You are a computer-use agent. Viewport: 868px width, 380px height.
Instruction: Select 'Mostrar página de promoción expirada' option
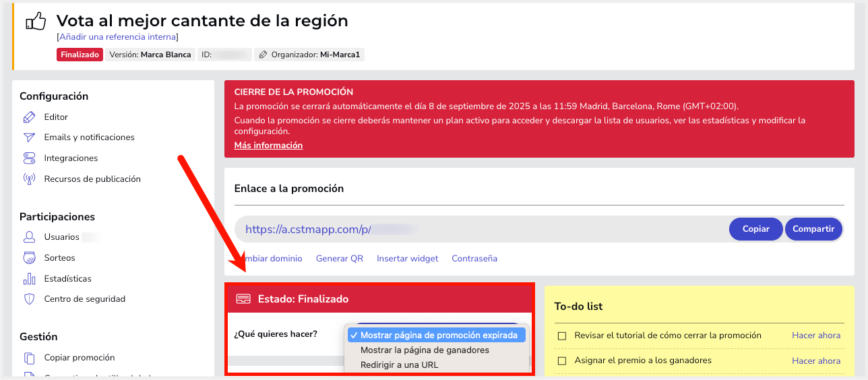tap(439, 336)
